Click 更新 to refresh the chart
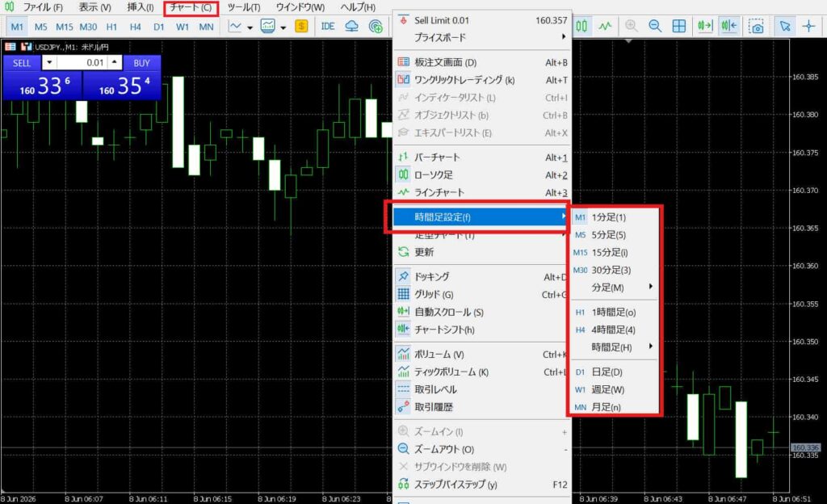 (x=482, y=252)
